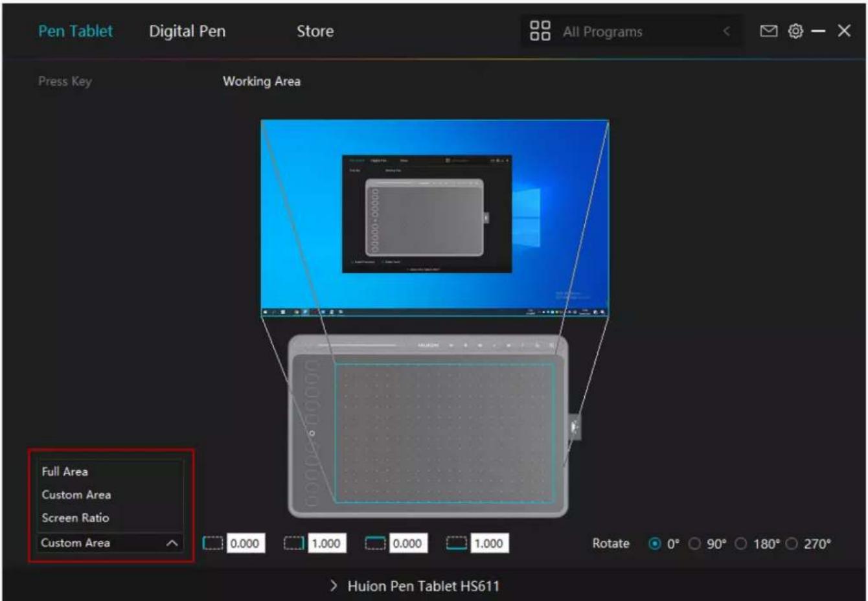Screen dimensions: 868x601
Task: Click the right margin area icon
Action: tap(294, 543)
